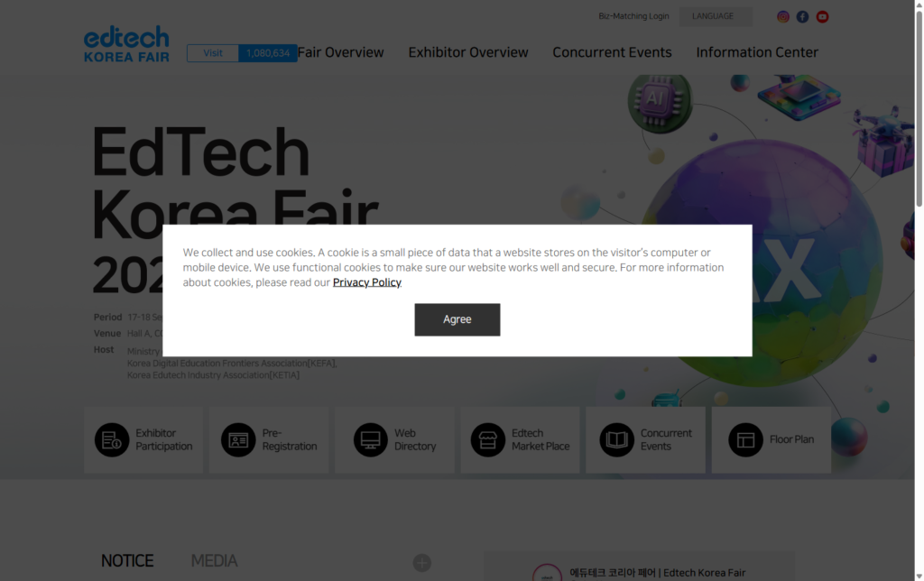Screen dimensions: 924x581
Task: Open the Exhibitor Overview menu
Action: coord(468,52)
